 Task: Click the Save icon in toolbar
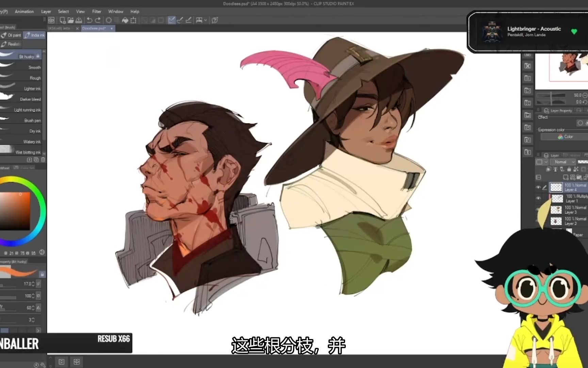point(79,20)
